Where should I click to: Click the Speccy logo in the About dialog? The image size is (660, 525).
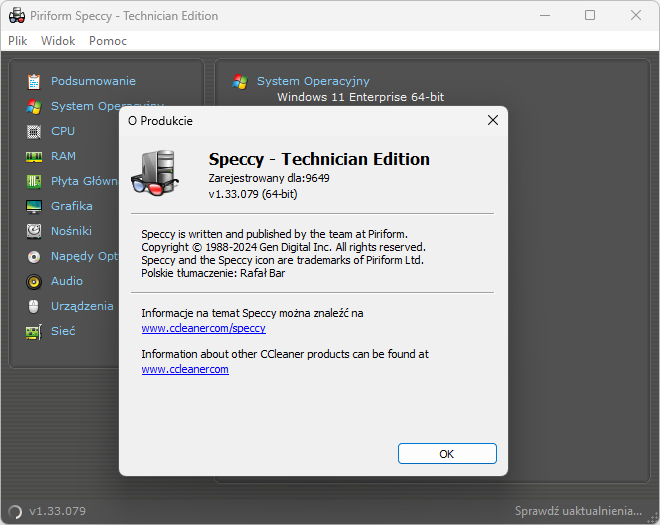click(x=155, y=173)
